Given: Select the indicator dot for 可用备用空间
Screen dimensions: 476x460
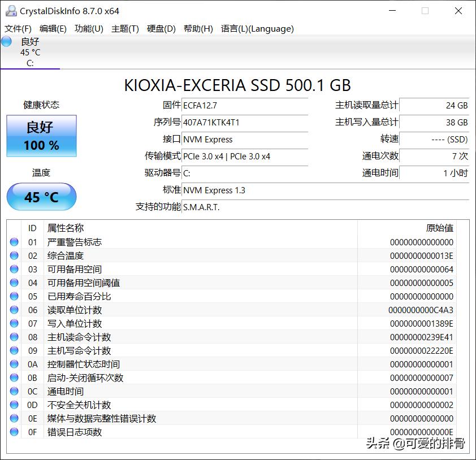Looking at the screenshot, I should click(15, 269).
